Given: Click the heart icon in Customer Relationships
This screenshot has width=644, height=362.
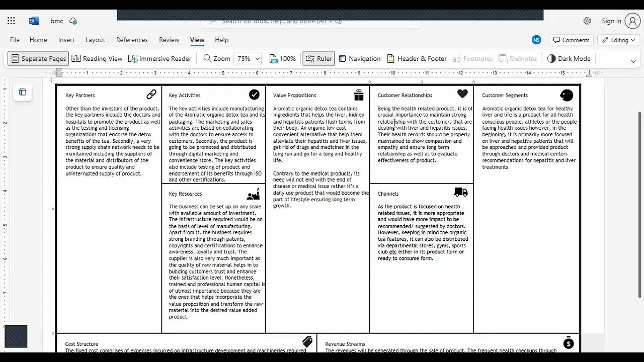Looking at the screenshot, I should [x=462, y=94].
